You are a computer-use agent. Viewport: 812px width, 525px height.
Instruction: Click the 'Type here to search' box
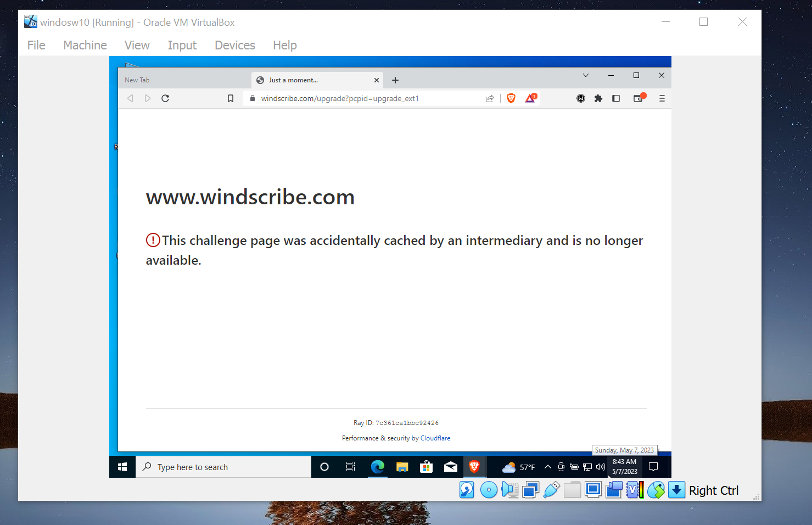(x=223, y=467)
